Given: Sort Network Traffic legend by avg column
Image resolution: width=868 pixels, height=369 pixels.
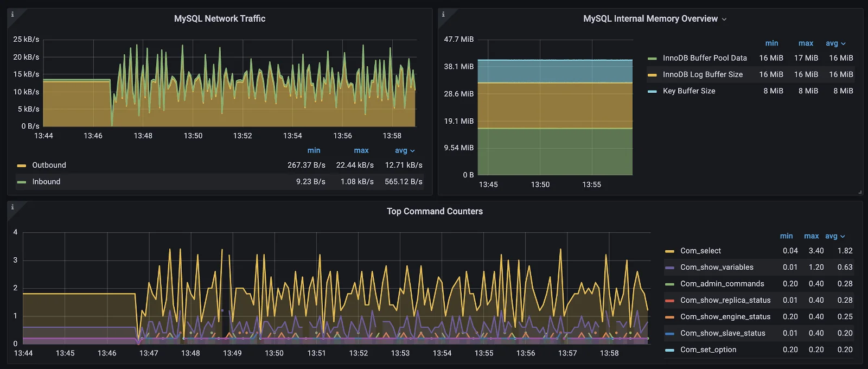Looking at the screenshot, I should coord(404,150).
